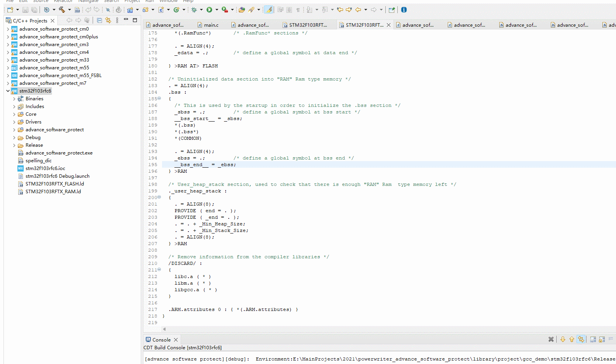Switch to main.c editor tab
616x364 pixels.
pos(208,25)
